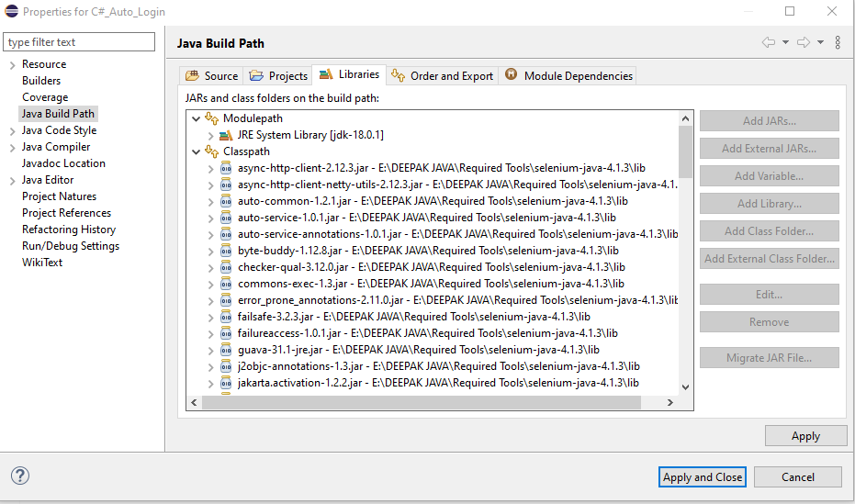855x504 pixels.
Task: Click the jar icon of async-http-client-2.12.3.jar
Action: click(226, 168)
